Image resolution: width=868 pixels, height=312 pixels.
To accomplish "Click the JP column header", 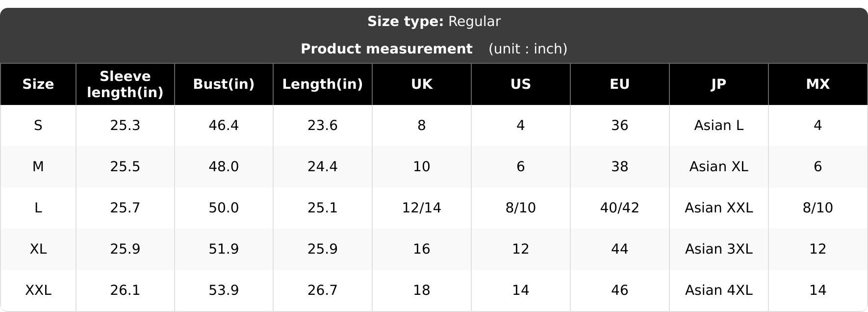I will (x=719, y=84).
